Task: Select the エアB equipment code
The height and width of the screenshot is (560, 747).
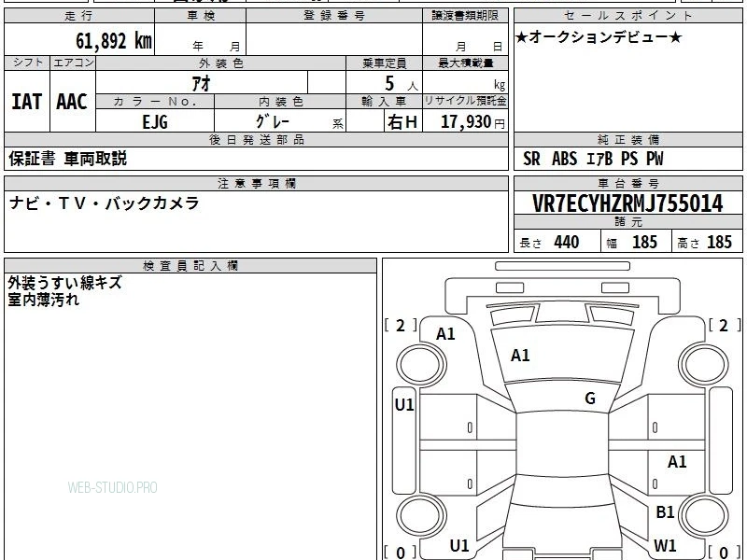Action: point(599,159)
